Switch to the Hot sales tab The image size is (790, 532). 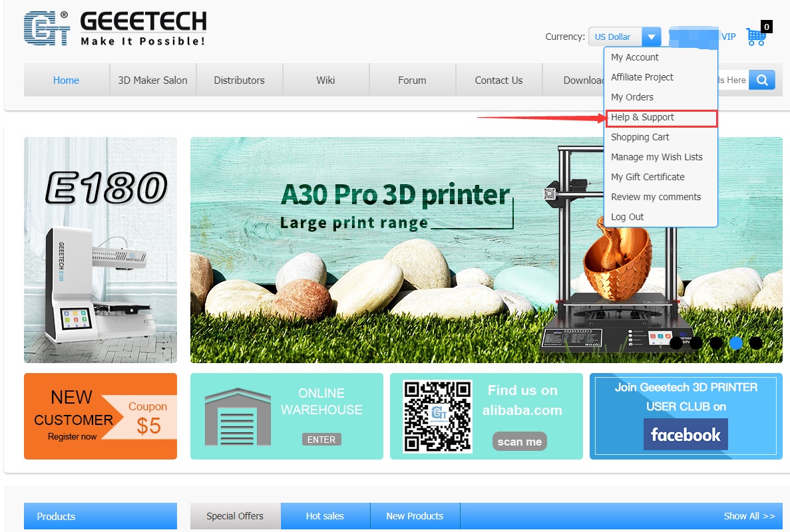tap(325, 516)
